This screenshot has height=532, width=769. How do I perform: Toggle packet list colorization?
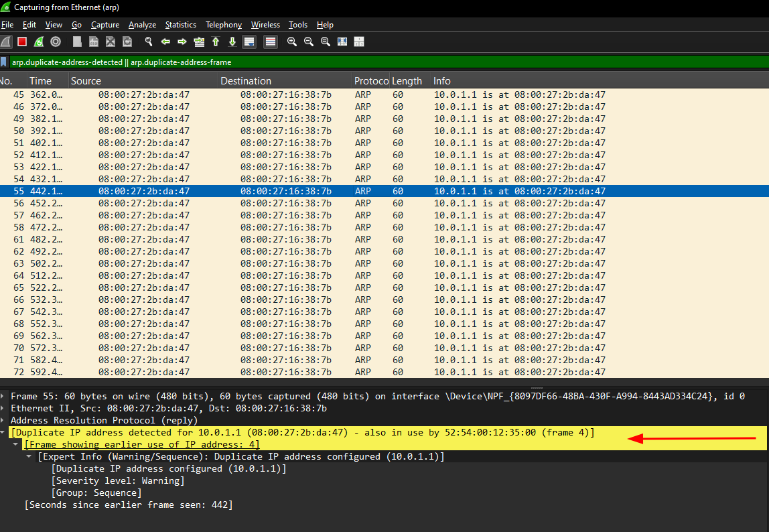click(271, 42)
